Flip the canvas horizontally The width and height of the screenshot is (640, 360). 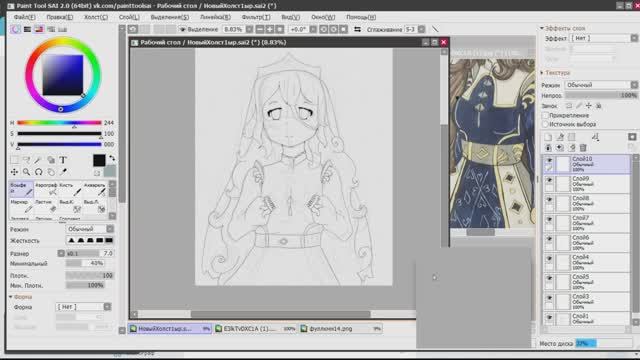[357, 29]
